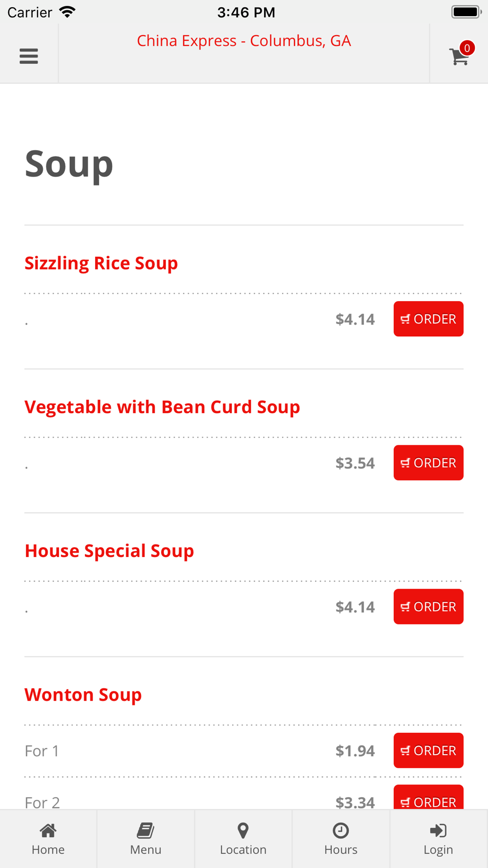Tap the Location pin icon
The height and width of the screenshot is (868, 488).
pyautogui.click(x=243, y=830)
